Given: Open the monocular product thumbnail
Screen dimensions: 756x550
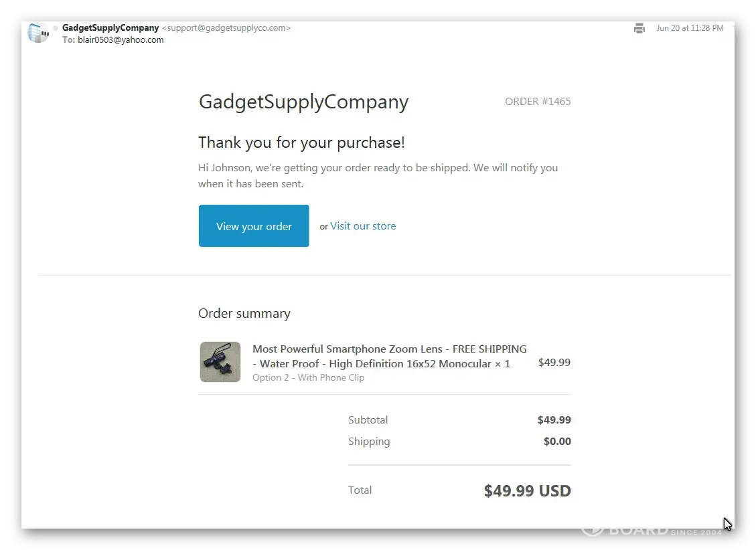Looking at the screenshot, I should pyautogui.click(x=220, y=362).
